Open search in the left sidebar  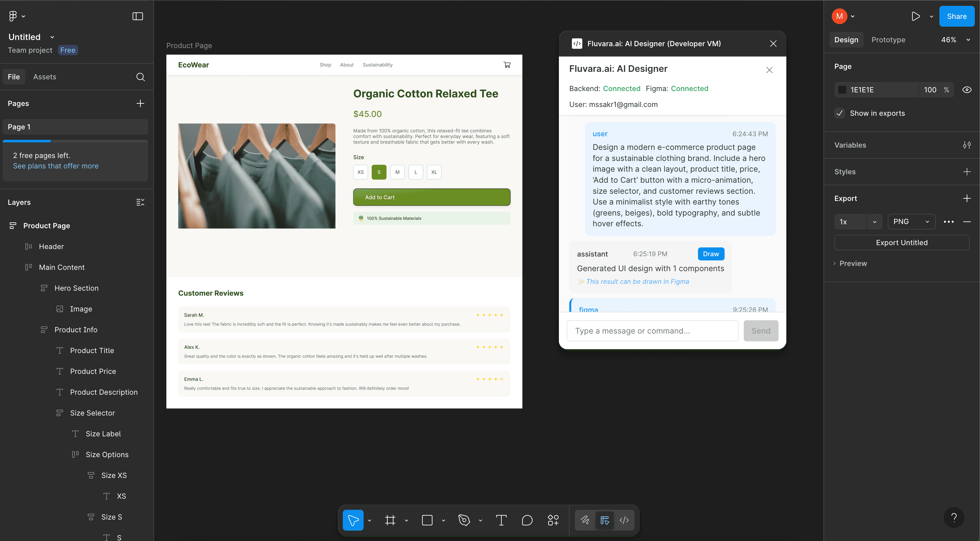[x=140, y=77]
